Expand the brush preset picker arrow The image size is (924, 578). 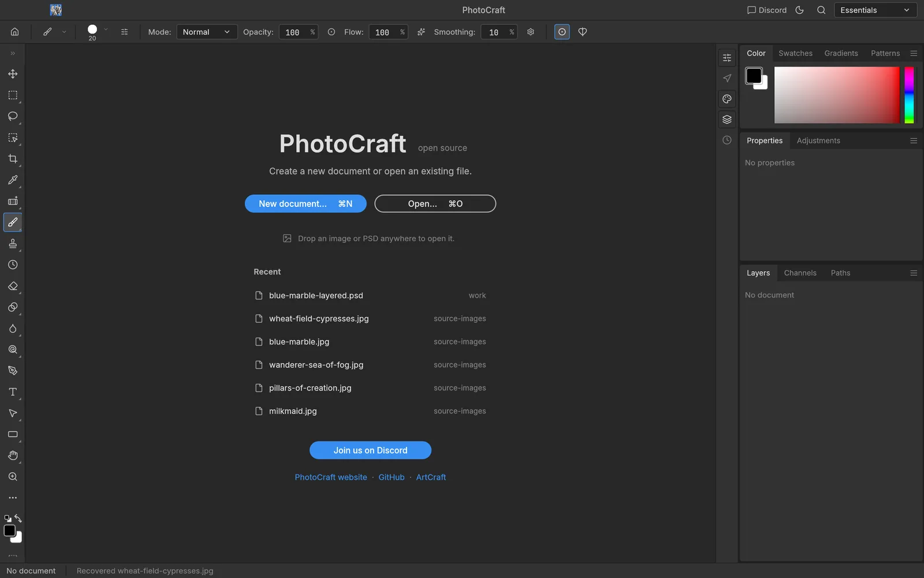[x=106, y=29]
